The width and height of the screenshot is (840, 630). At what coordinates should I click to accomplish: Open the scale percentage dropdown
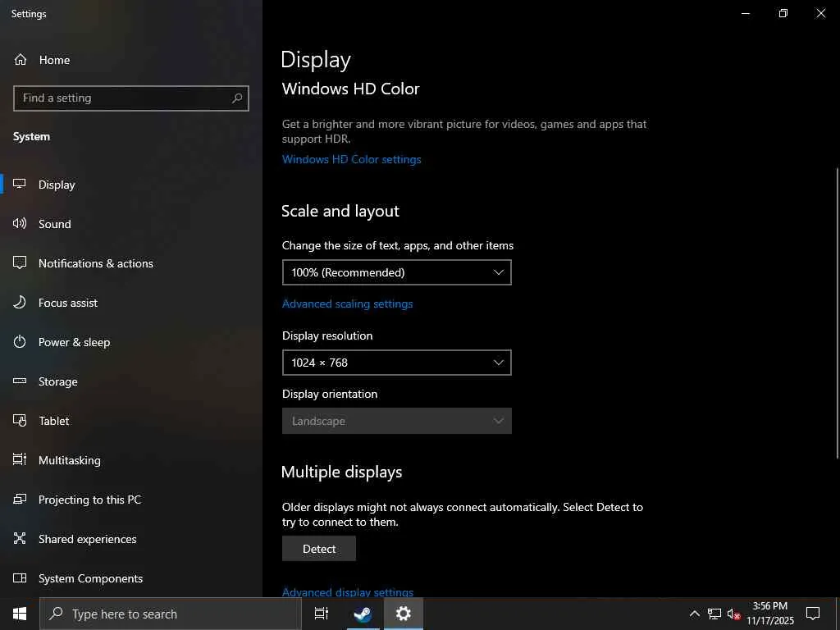pos(397,272)
